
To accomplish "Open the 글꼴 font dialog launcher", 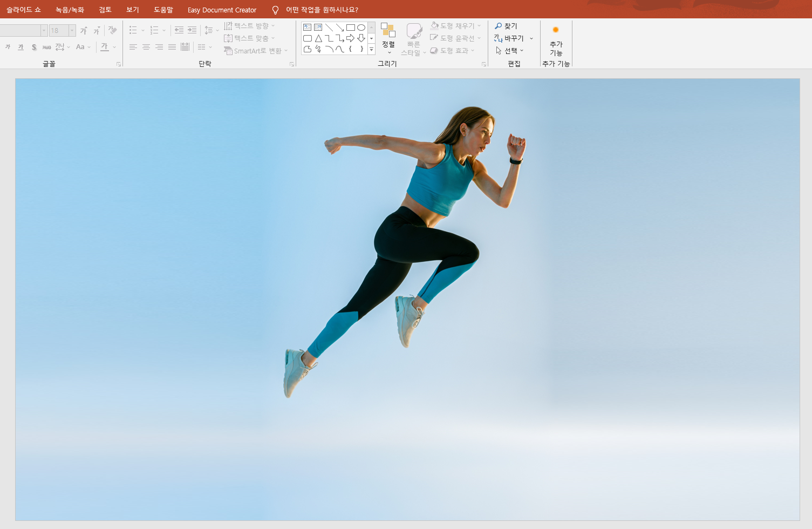I will [x=119, y=64].
